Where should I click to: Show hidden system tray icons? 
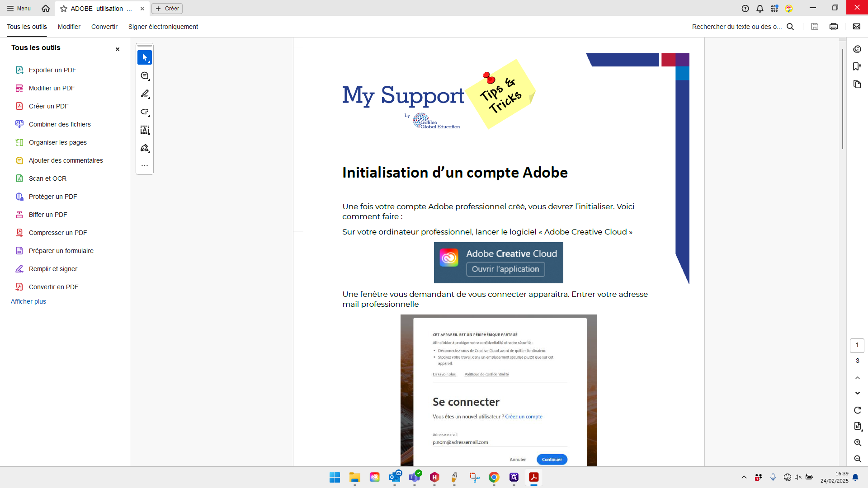tap(744, 477)
